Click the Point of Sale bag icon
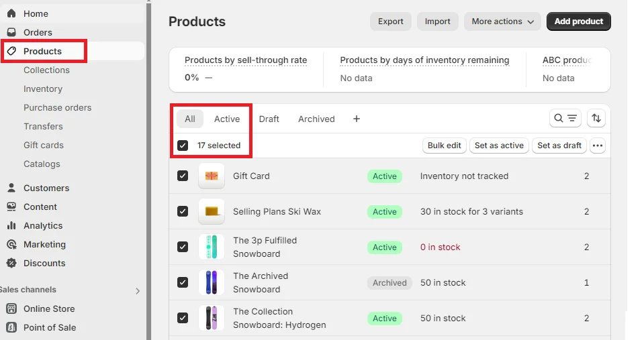 click(11, 327)
